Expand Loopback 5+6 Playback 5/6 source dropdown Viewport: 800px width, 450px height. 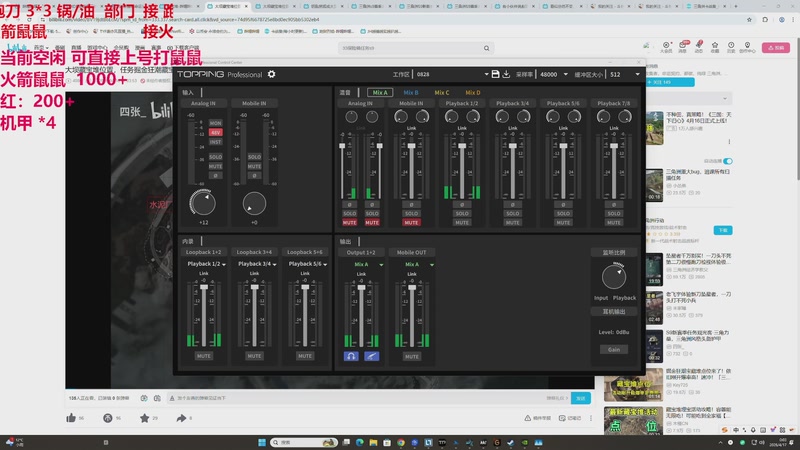coord(325,264)
